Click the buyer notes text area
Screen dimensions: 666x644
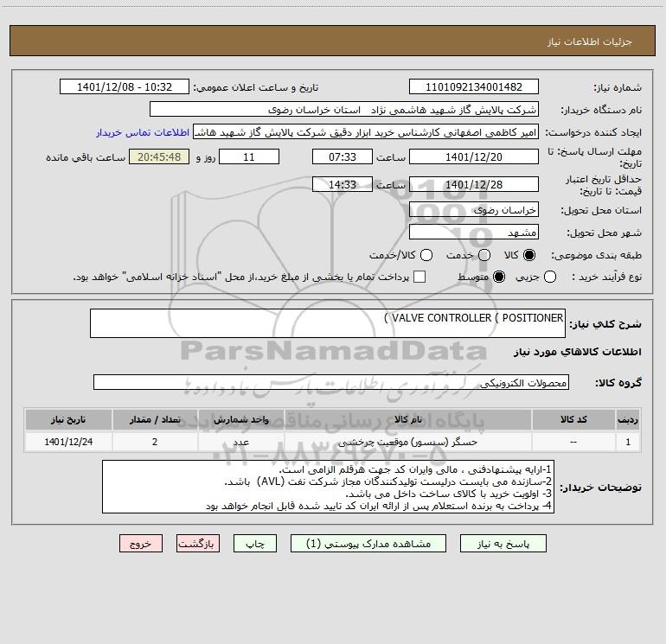[x=328, y=487]
